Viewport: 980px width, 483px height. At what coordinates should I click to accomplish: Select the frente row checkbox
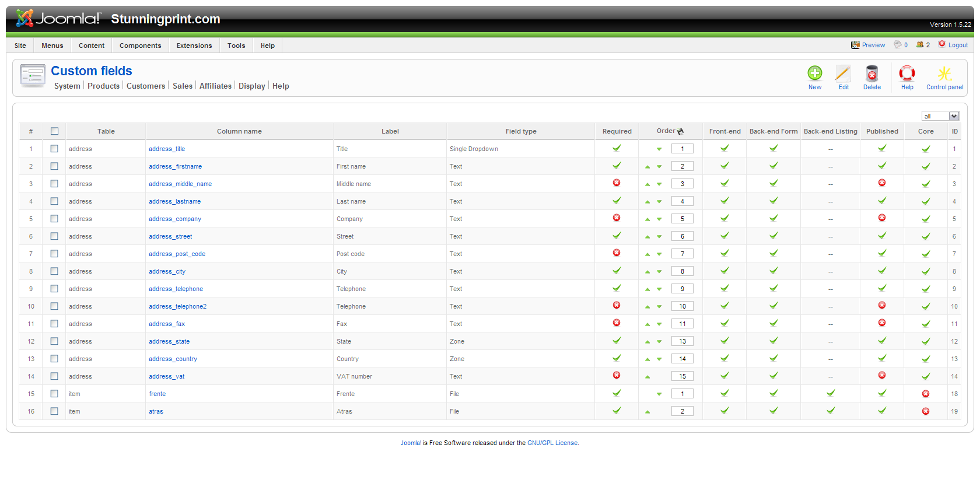click(54, 394)
